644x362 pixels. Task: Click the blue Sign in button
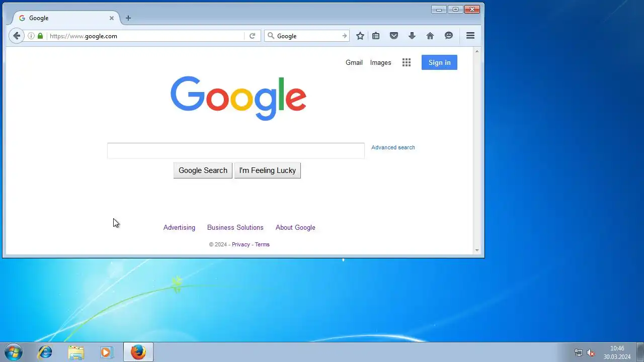pyautogui.click(x=439, y=62)
